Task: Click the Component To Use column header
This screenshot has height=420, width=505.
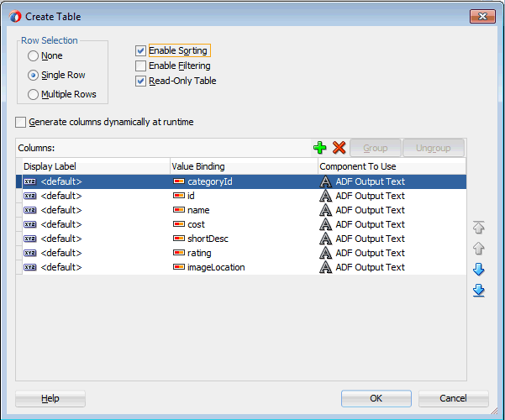Action: coord(392,166)
